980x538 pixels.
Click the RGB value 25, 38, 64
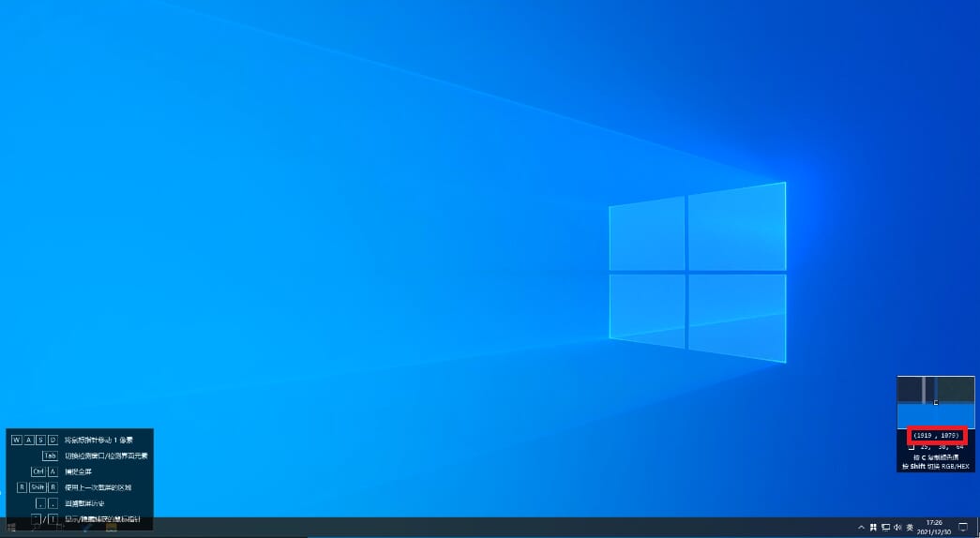(942, 447)
